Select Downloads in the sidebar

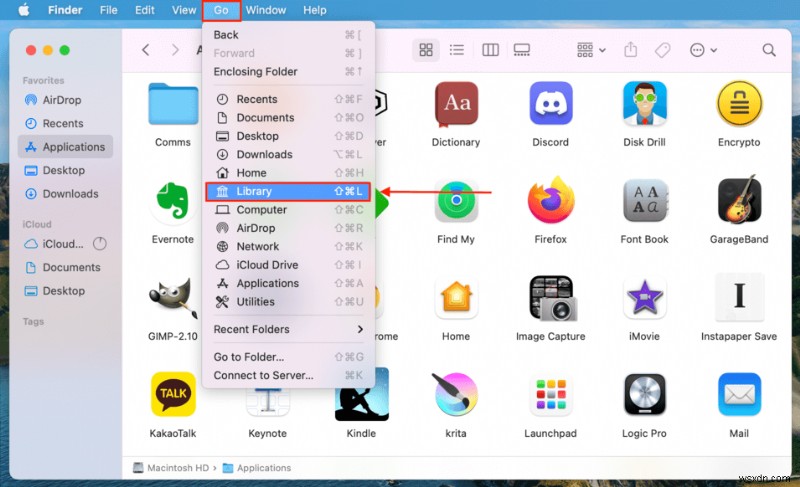(65, 194)
